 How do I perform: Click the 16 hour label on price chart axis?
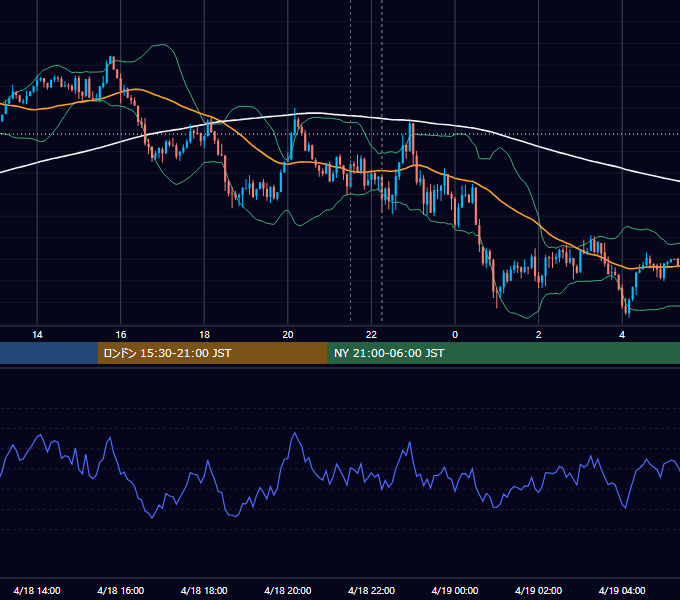(x=121, y=335)
